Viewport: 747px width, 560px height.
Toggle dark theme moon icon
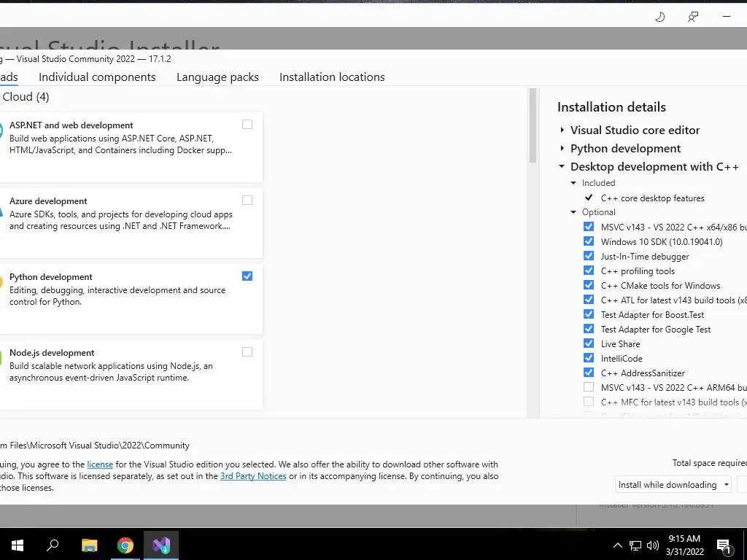[659, 17]
